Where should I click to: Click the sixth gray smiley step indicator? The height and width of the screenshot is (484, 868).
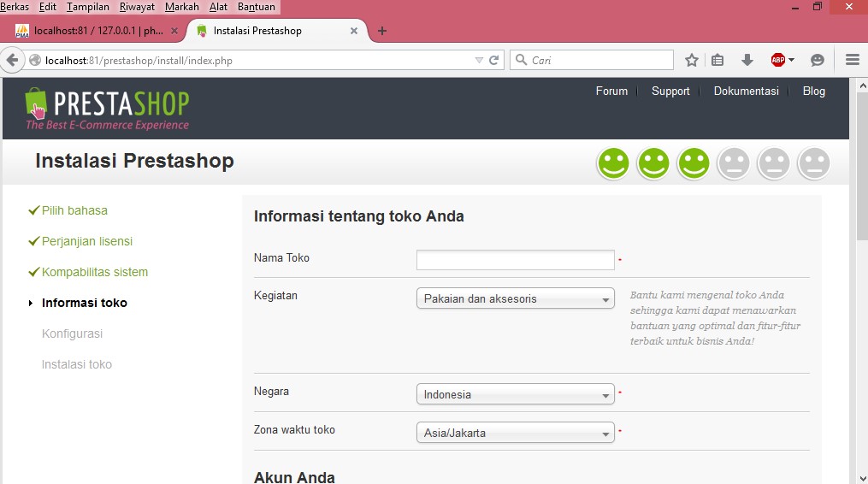pyautogui.click(x=814, y=163)
